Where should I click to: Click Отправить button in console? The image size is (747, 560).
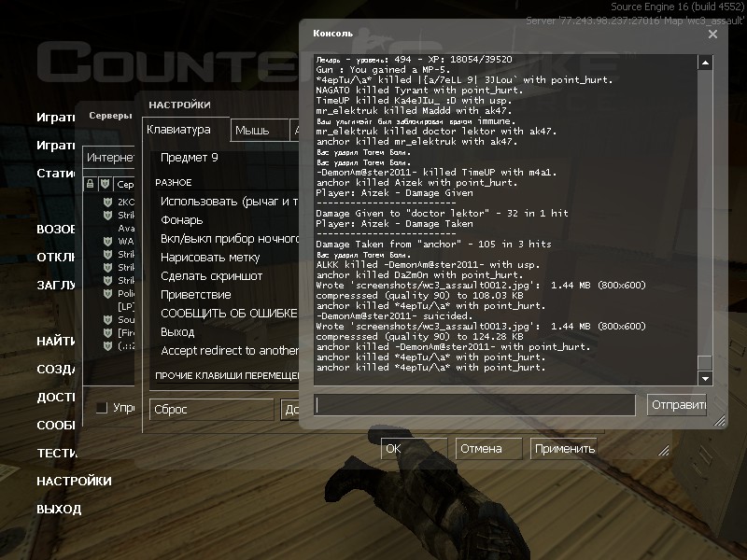(676, 405)
